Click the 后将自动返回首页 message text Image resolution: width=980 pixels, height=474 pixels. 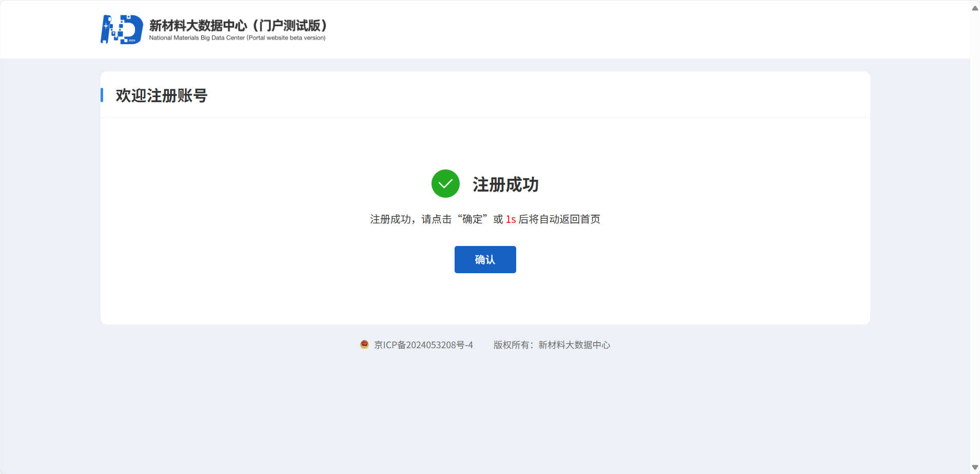coord(559,219)
